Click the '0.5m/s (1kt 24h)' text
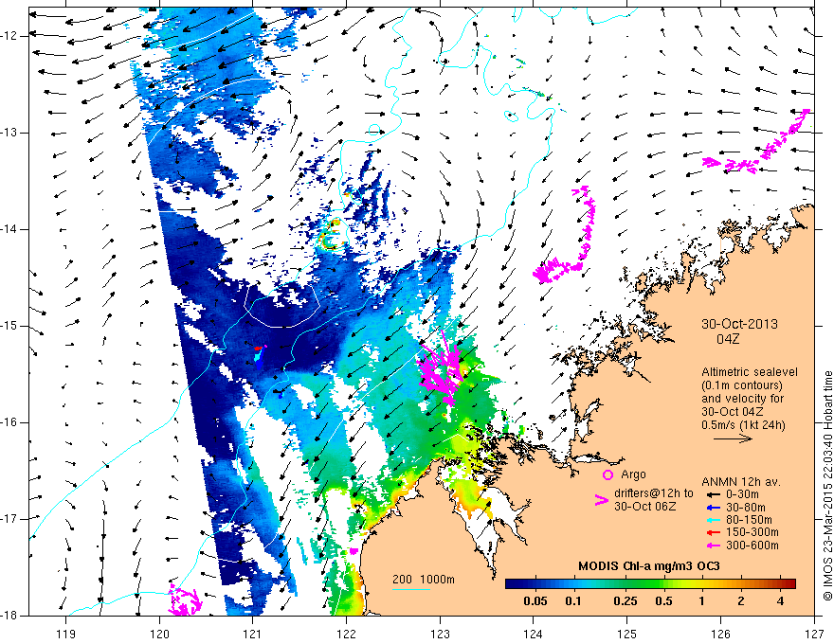 tap(744, 425)
